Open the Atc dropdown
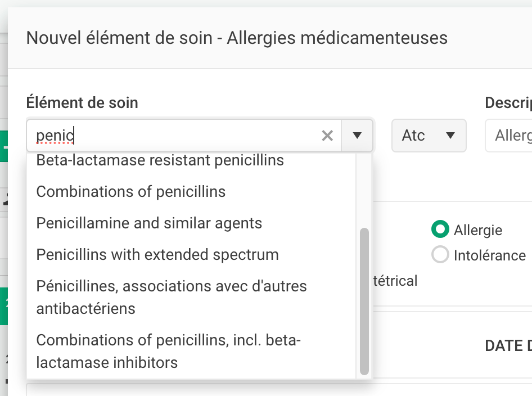Screen dimensions: 532x396 429,136
